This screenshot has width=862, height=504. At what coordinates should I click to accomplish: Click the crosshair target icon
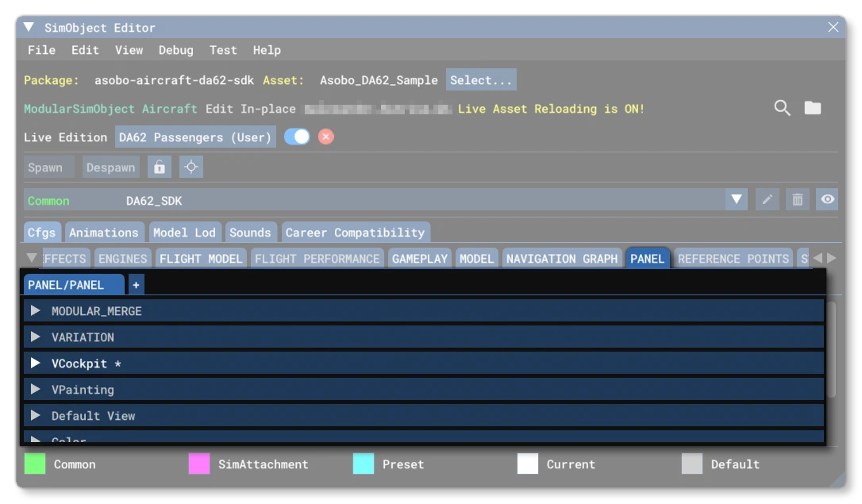[191, 167]
